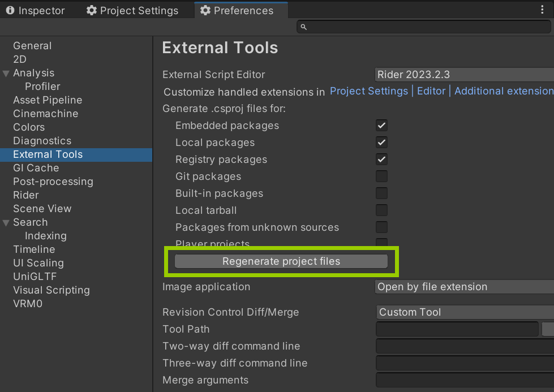This screenshot has height=392, width=554.
Task: Select Rider in the preferences sidebar
Action: (26, 195)
